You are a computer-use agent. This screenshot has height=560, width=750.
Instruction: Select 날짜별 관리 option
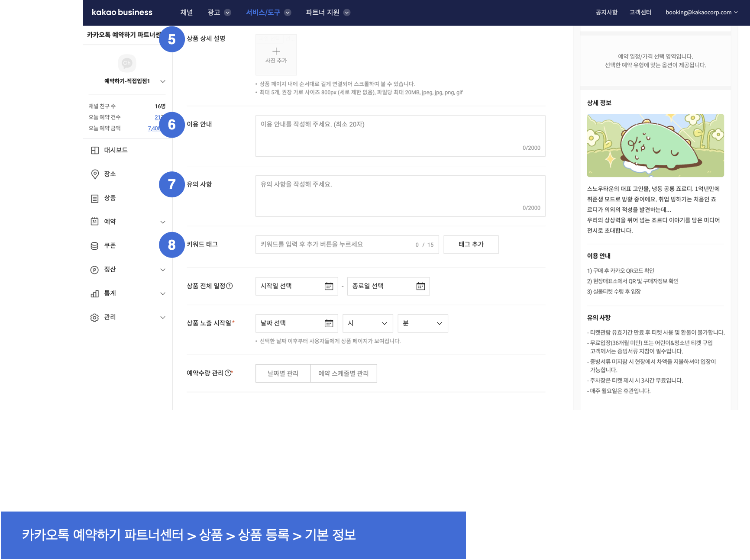(x=283, y=373)
